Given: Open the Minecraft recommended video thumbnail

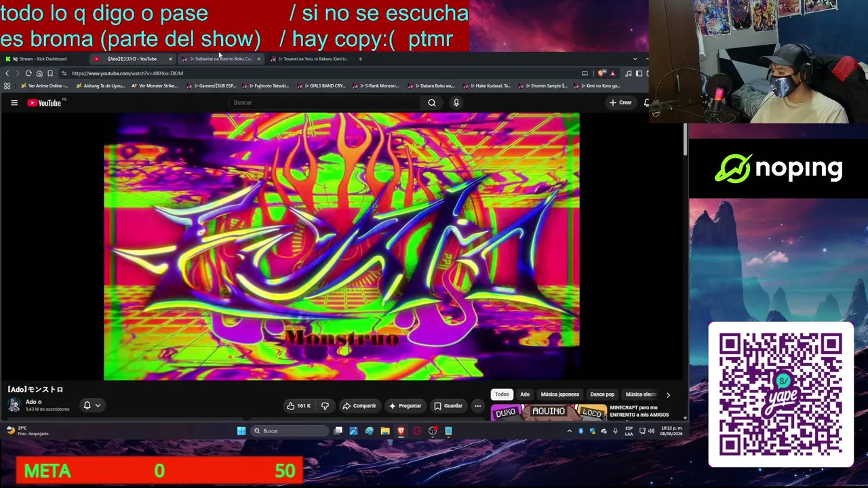Looking at the screenshot, I should [x=549, y=412].
